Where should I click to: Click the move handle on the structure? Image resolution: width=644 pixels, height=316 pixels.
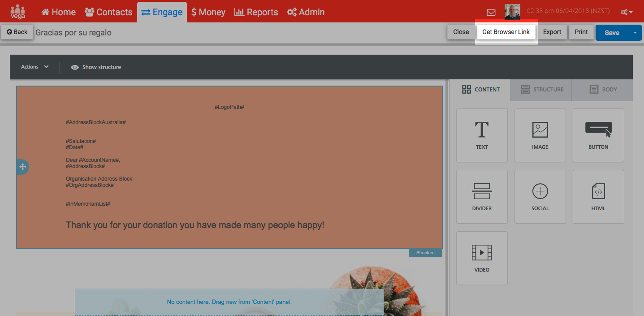click(22, 167)
